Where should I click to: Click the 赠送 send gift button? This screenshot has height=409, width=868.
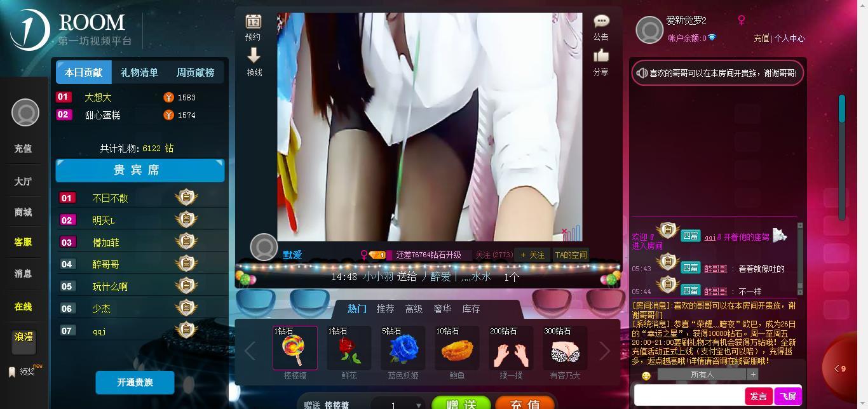pos(461,404)
